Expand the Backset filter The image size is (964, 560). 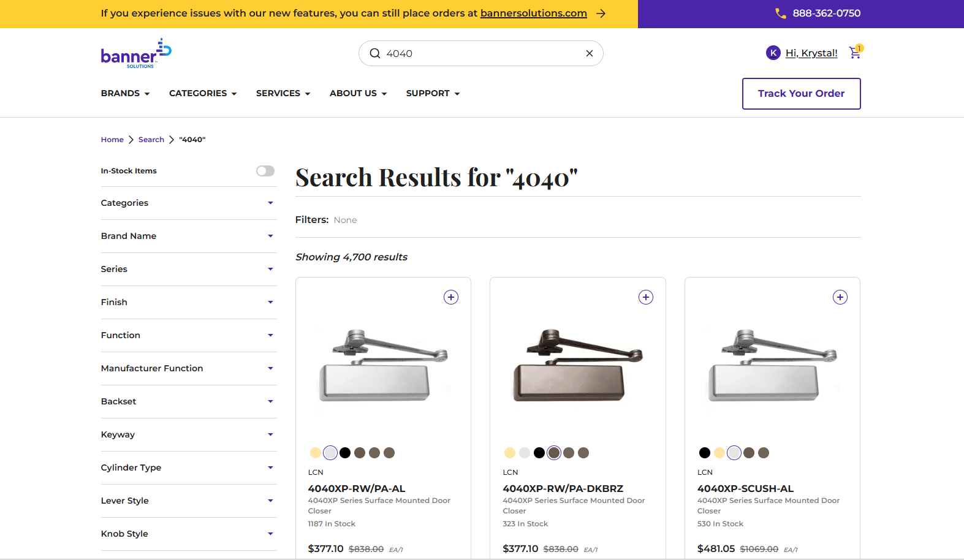189,401
